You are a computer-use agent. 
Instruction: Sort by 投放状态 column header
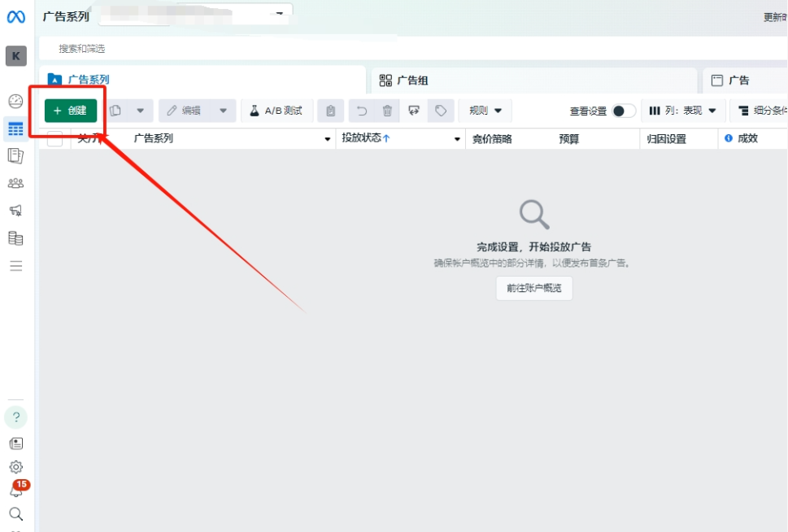pos(366,137)
